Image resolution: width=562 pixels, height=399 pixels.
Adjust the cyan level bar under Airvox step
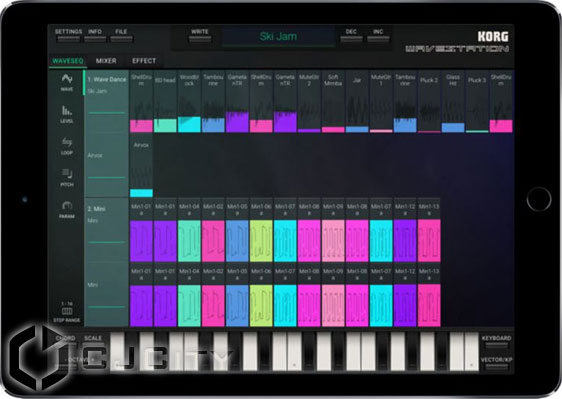point(141,193)
